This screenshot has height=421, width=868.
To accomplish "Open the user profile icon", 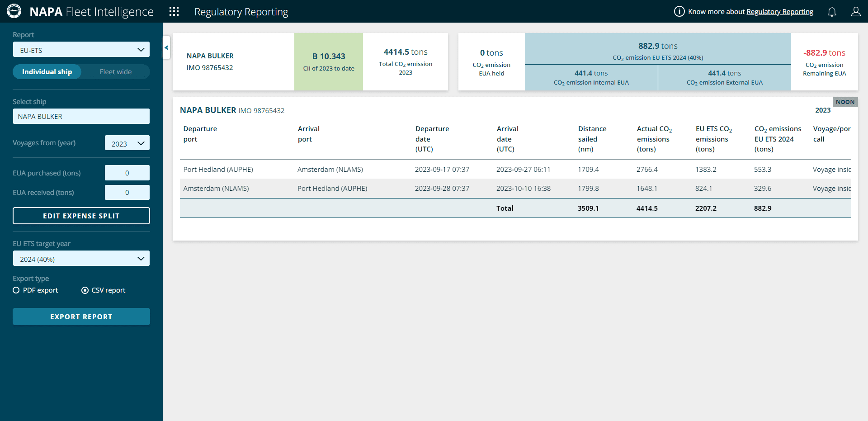I will coord(856,12).
